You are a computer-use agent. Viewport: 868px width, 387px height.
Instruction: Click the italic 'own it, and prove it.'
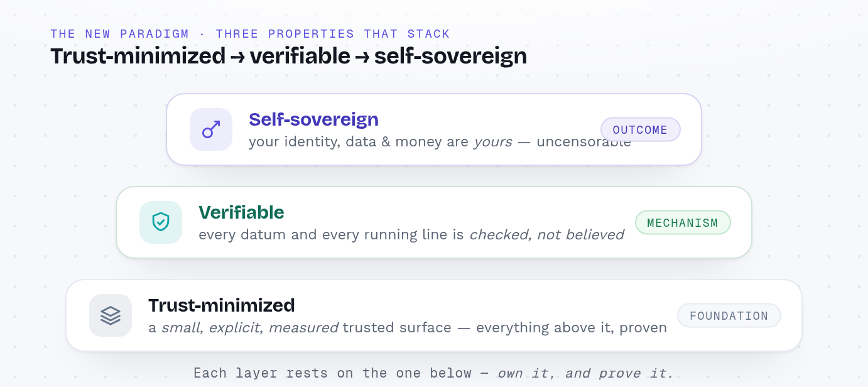[x=585, y=373]
